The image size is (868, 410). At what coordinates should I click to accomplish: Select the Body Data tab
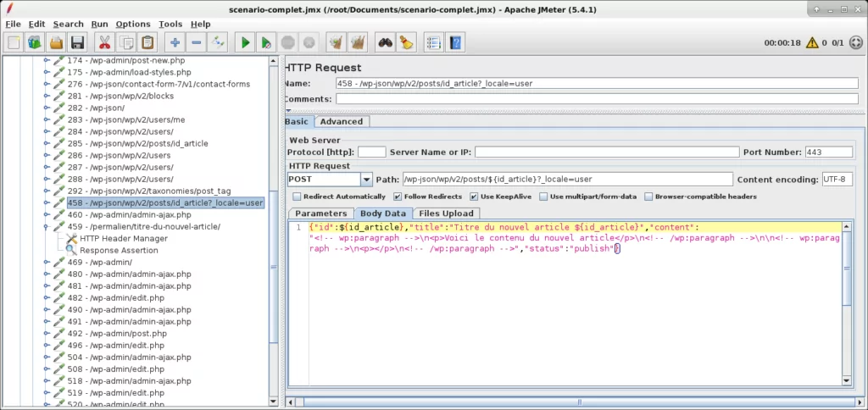tap(383, 213)
